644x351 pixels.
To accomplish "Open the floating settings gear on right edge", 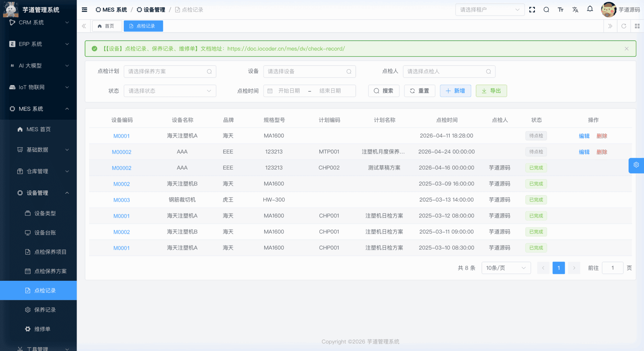I will coord(636,165).
